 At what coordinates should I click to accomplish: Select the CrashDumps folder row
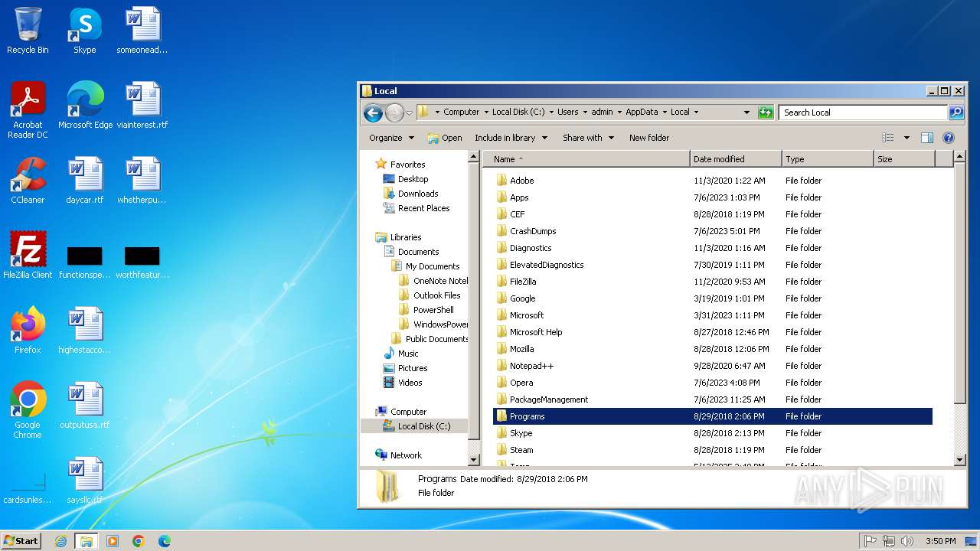pyautogui.click(x=713, y=231)
